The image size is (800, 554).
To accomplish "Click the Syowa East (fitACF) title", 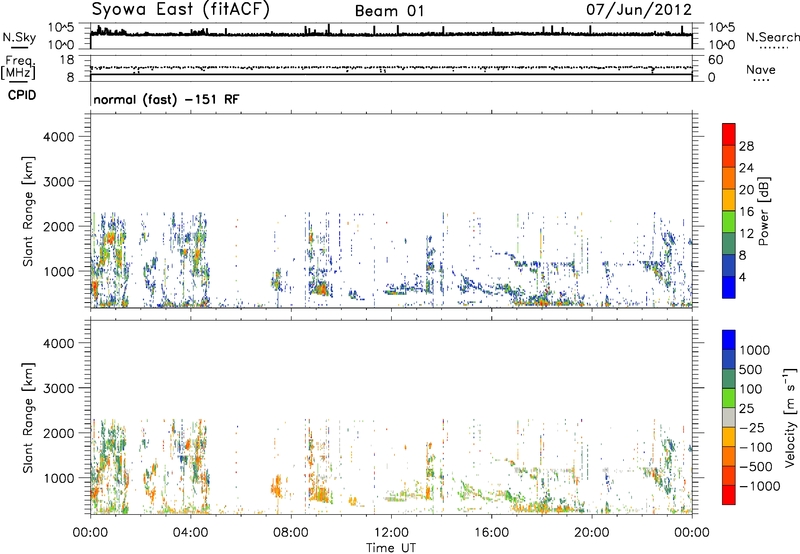I will tap(181, 9).
